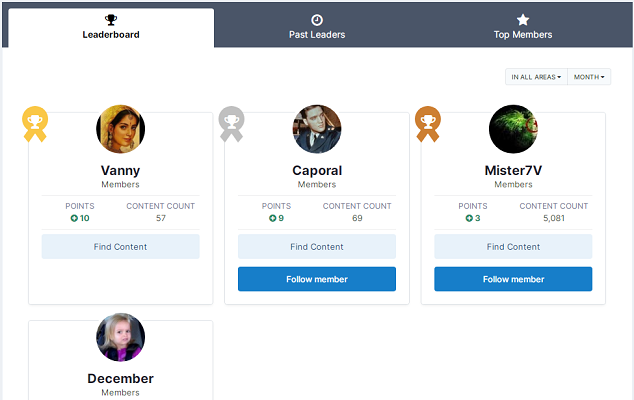Image resolution: width=634 pixels, height=400 pixels.
Task: Follow member Mister7V
Action: point(513,279)
